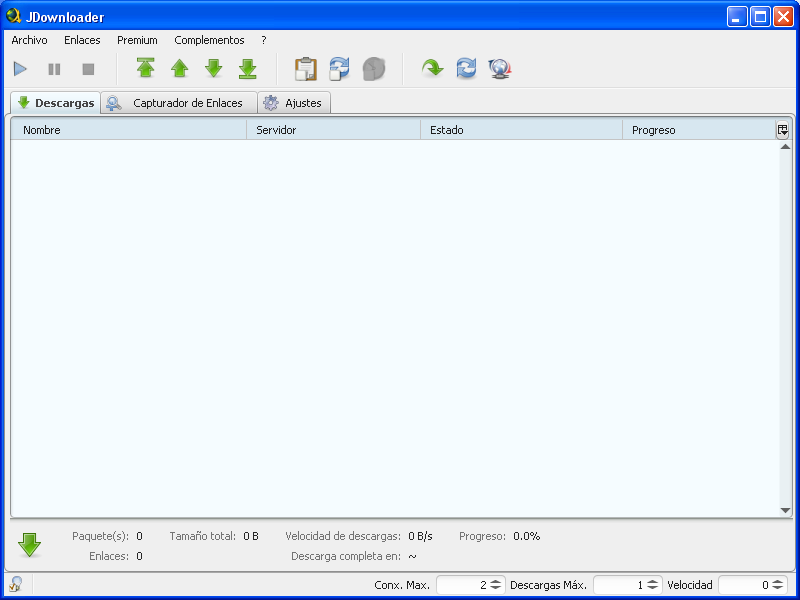Screen dimensions: 800x600
Task: Adjust the Descargas Máx. spinner arrows
Action: 653,585
